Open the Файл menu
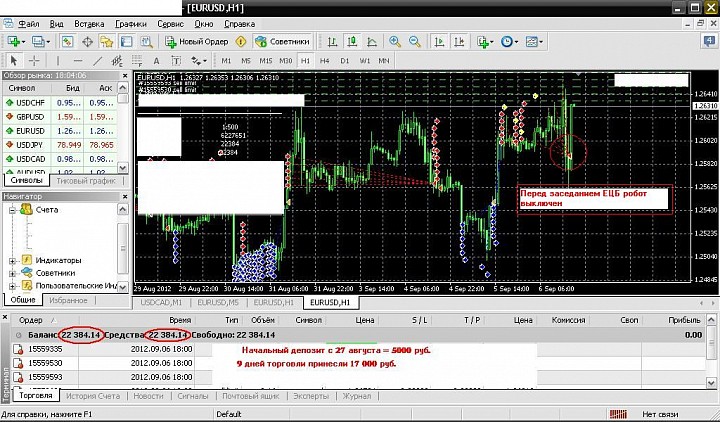This screenshot has height=422, width=720. click(28, 24)
